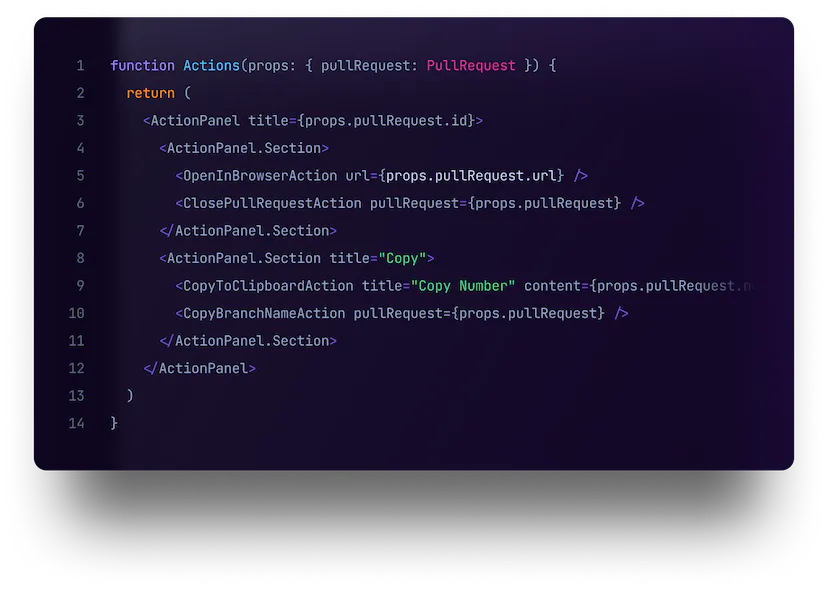
Task: Click the 'CopyBranchNameAction' tag name
Action: tap(264, 313)
